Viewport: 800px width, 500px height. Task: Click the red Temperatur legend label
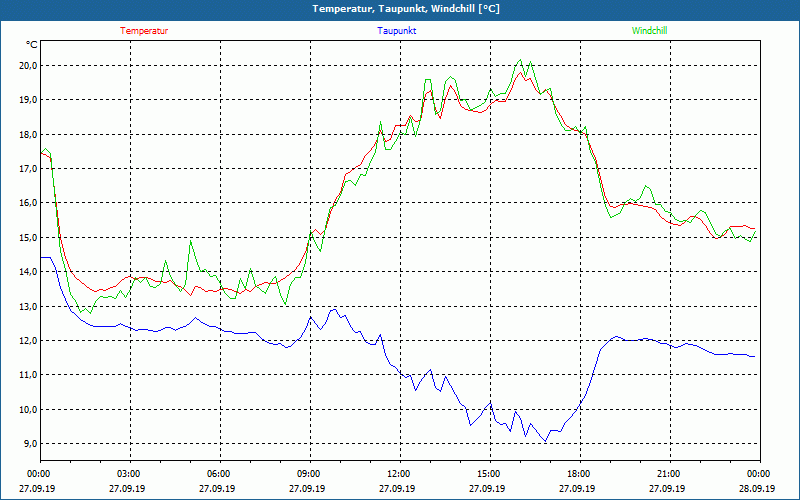pyautogui.click(x=144, y=31)
